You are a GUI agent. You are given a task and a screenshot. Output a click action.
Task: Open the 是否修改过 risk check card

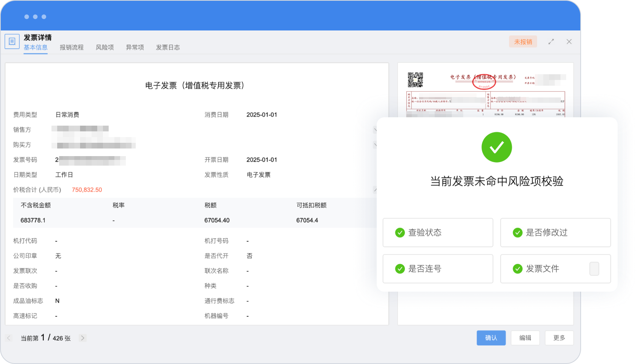pyautogui.click(x=556, y=233)
